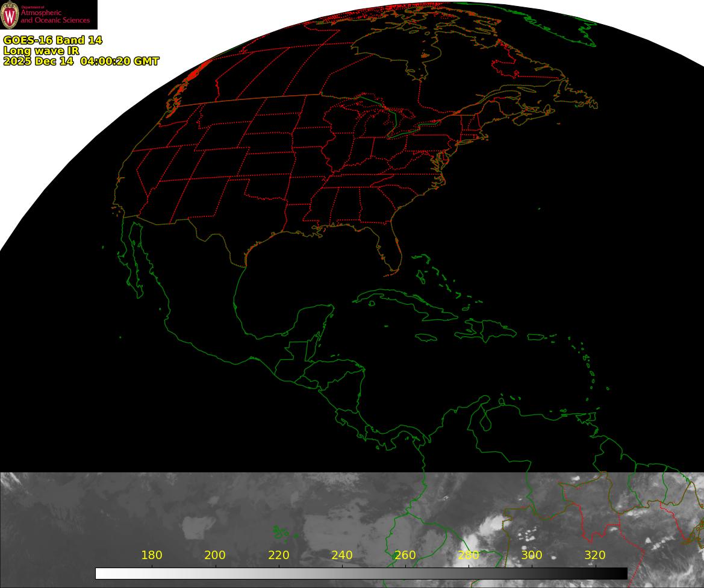The height and width of the screenshot is (588, 704).
Task: Click the grayscale temperature colorbar
Action: [x=361, y=573]
